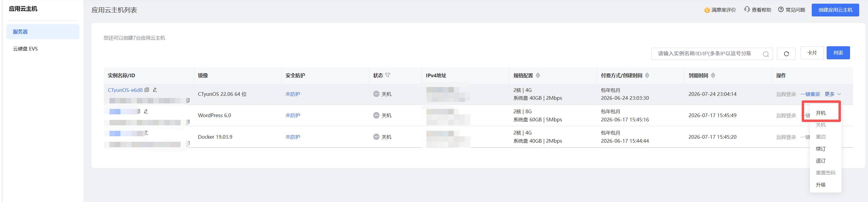Select 关机 from the more menu
The height and width of the screenshot is (202, 868).
[x=821, y=125]
